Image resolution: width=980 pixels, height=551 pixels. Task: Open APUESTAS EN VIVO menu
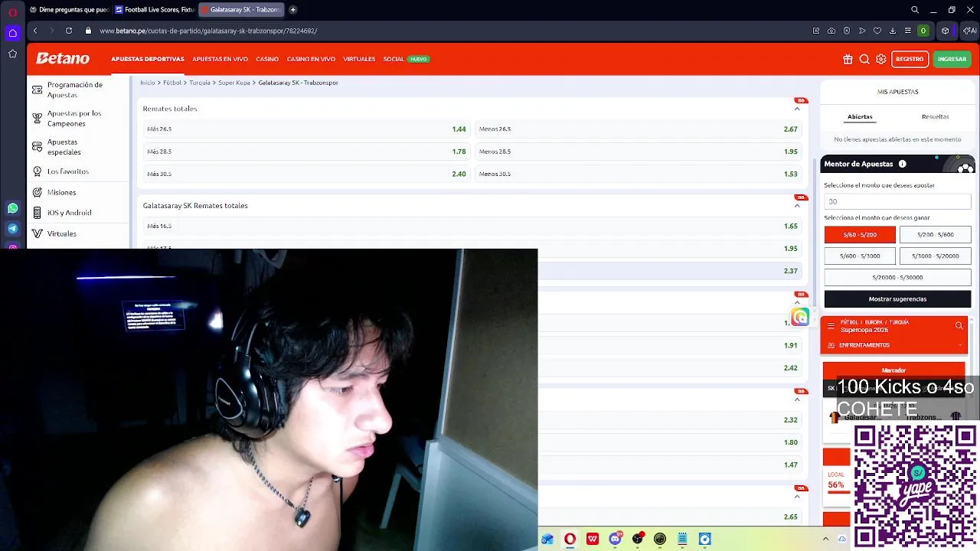coord(220,59)
